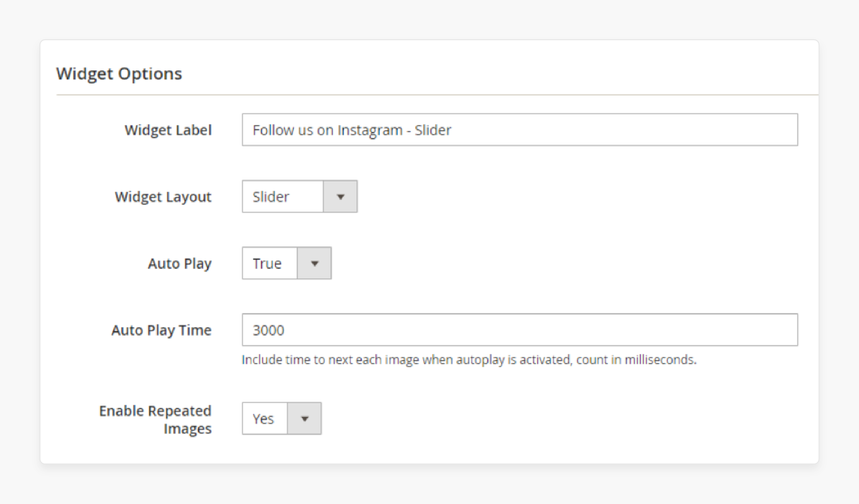Image resolution: width=859 pixels, height=504 pixels.
Task: Click the autoplay milliseconds hint text
Action: pos(469,360)
